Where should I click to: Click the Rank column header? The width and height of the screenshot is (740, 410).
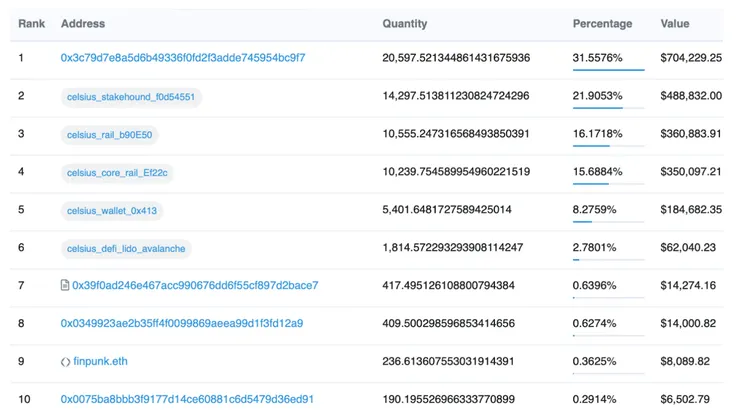point(31,24)
